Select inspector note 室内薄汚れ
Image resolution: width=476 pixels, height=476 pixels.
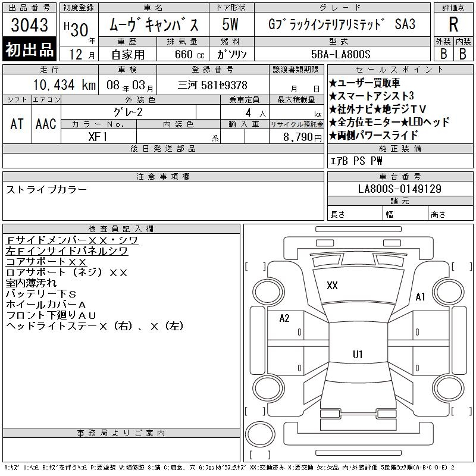click(x=32, y=283)
